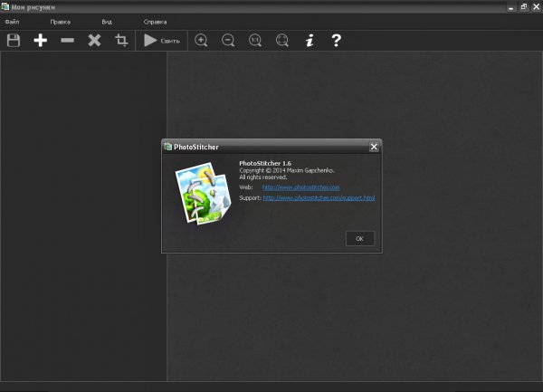Zoom in with the magnifier plus icon

(x=201, y=41)
